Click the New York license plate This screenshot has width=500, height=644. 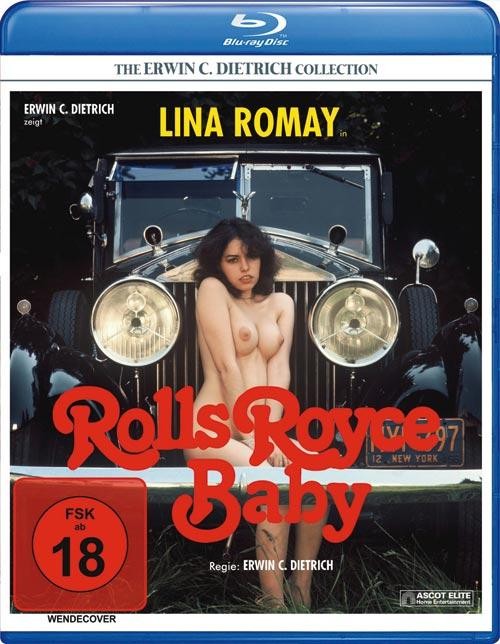[x=415, y=443]
